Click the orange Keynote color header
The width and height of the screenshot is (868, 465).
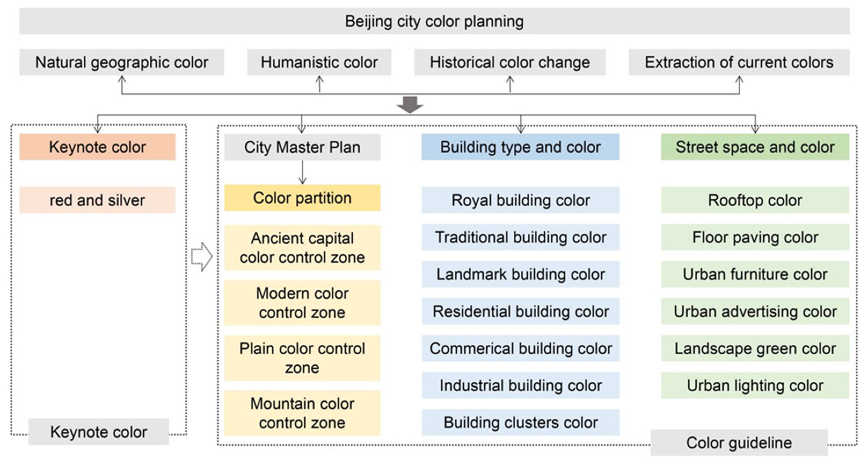point(97,147)
